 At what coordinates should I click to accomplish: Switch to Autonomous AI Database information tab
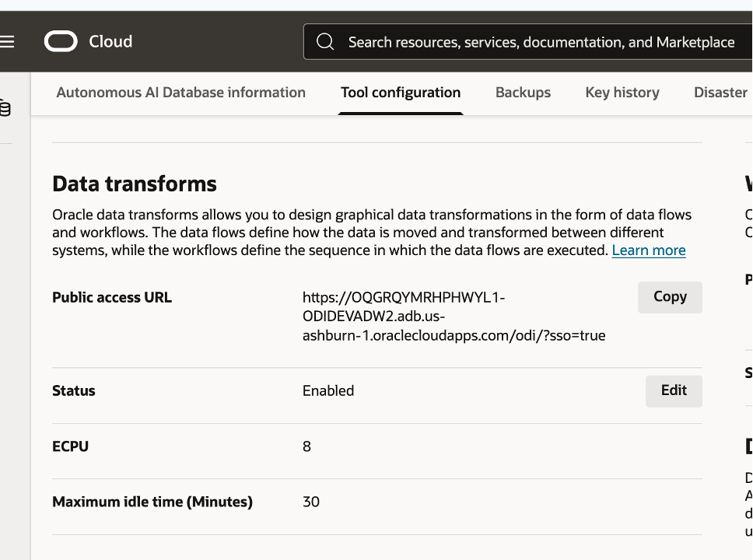pos(181,93)
